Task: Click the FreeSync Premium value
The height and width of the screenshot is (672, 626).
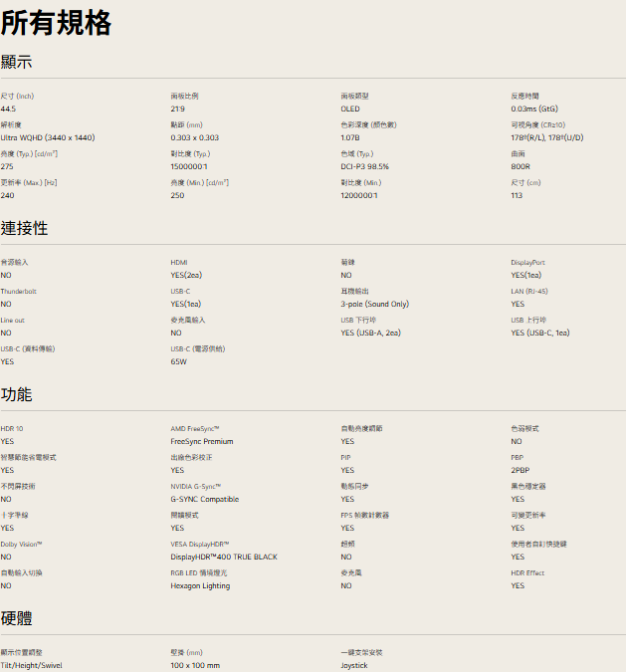Action: (202, 441)
